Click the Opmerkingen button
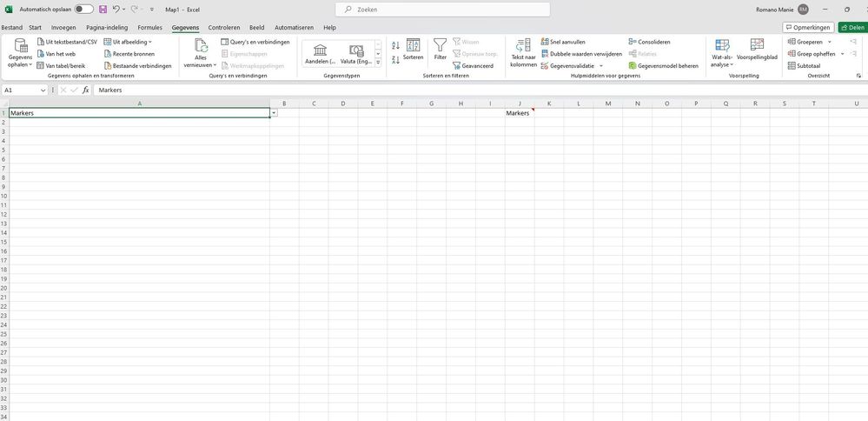This screenshot has width=868, height=421. coord(808,27)
